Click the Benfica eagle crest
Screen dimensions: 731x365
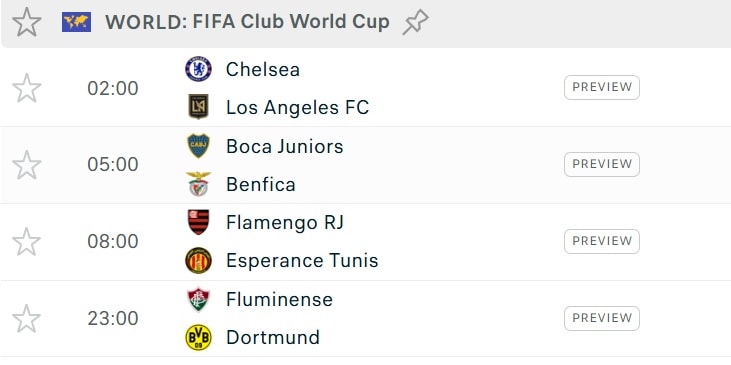pos(198,184)
